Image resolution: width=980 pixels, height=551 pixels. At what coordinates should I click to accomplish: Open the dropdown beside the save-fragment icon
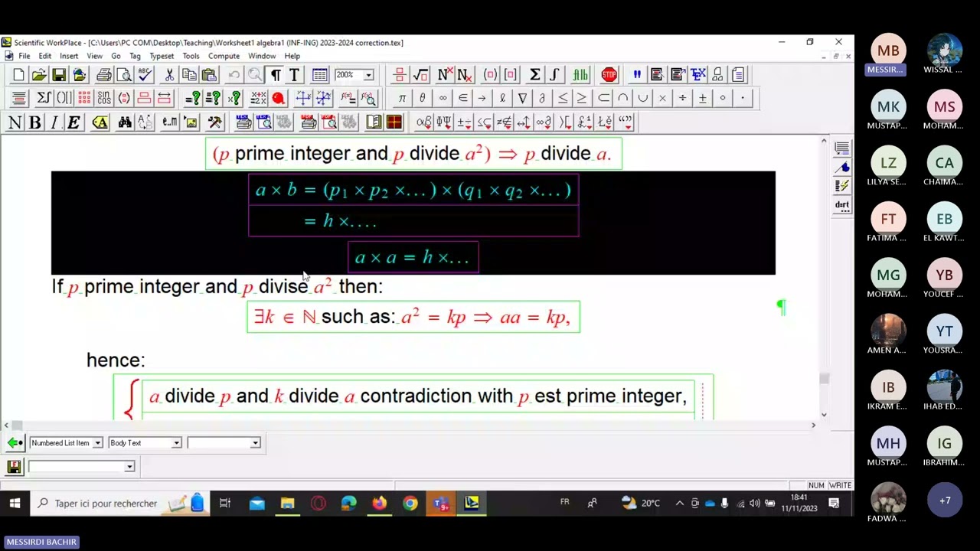129,467
